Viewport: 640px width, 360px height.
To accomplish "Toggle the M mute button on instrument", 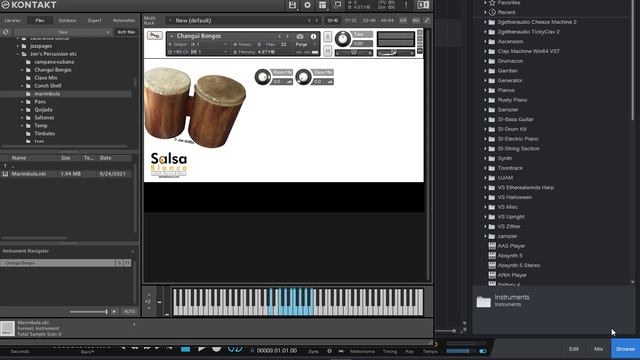I will (x=327, y=51).
